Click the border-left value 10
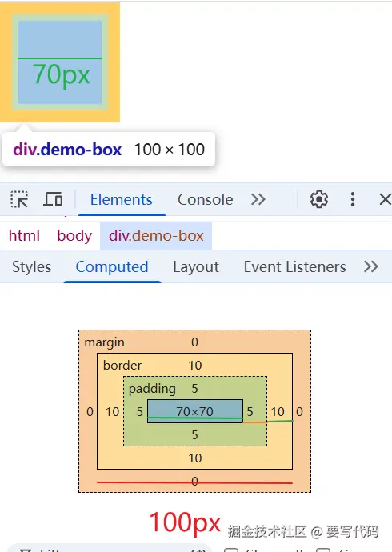392x552 pixels. 113,411
